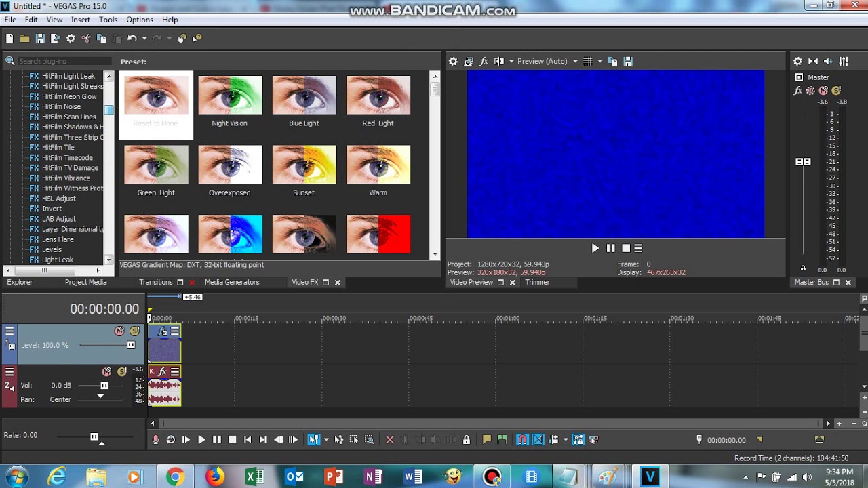Screen dimensions: 868x488
Task: Click the What's This help pointer icon
Action: 197,39
